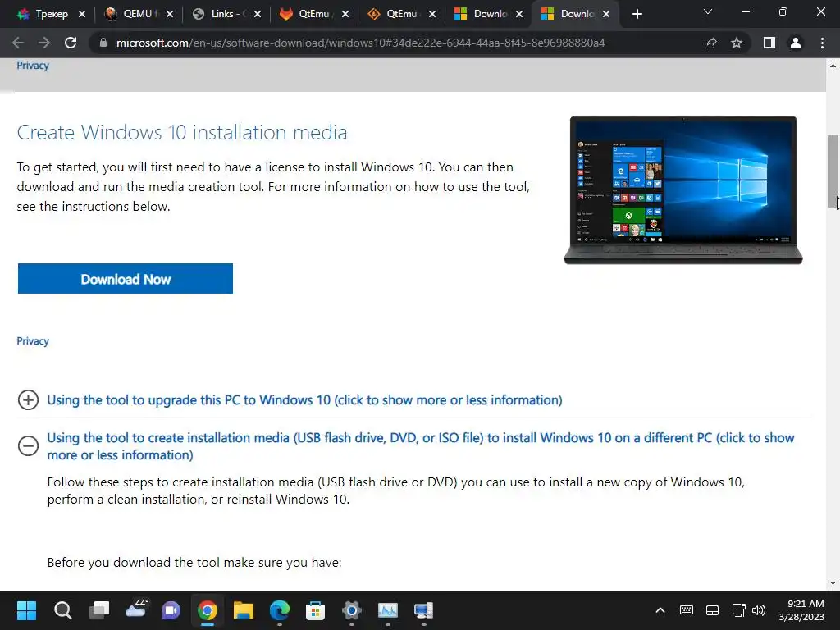Click the page vertical scrollbar thumb
This screenshot has height=630, width=840.
coord(833,172)
